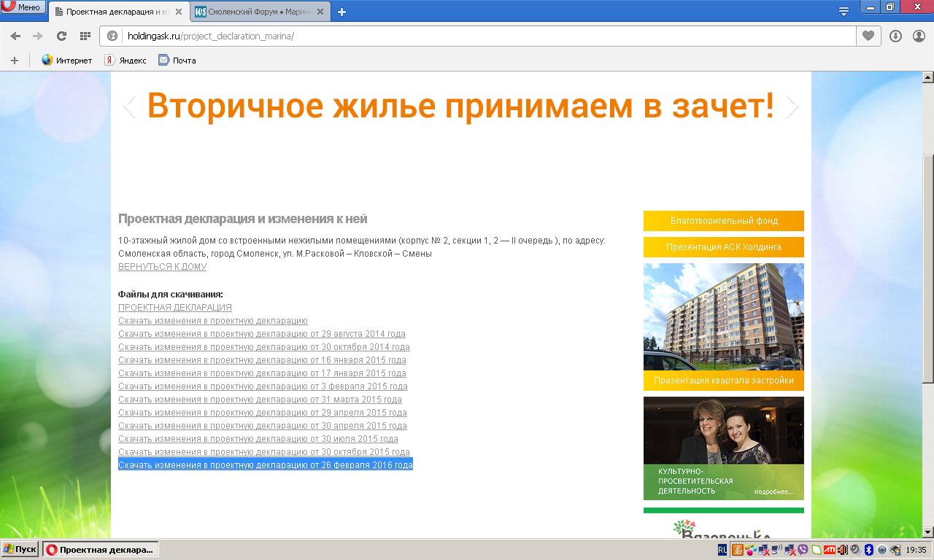Download changes from 16 января 2015 года
The height and width of the screenshot is (560, 934).
point(262,360)
